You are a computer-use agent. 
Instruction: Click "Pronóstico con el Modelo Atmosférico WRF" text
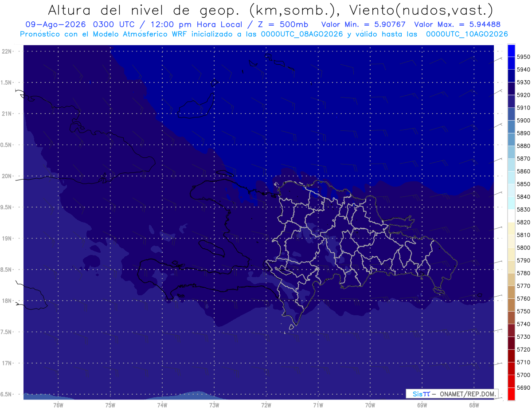click(105, 34)
